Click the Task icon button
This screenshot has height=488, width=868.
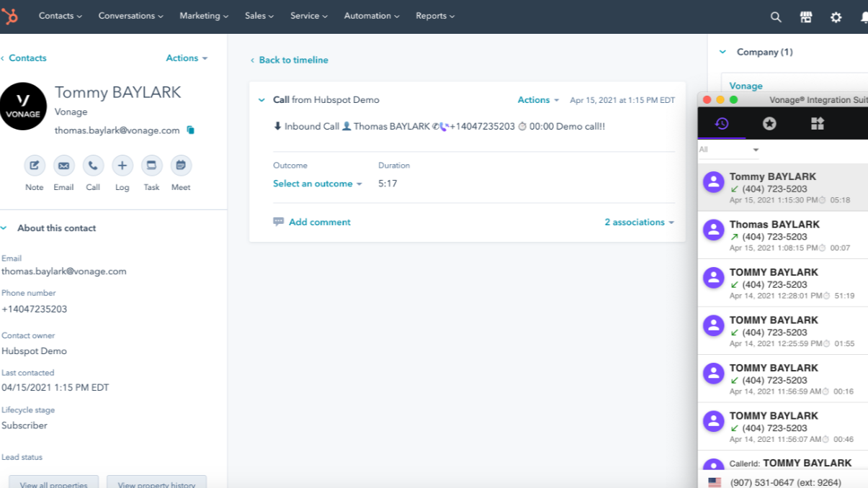(x=151, y=166)
